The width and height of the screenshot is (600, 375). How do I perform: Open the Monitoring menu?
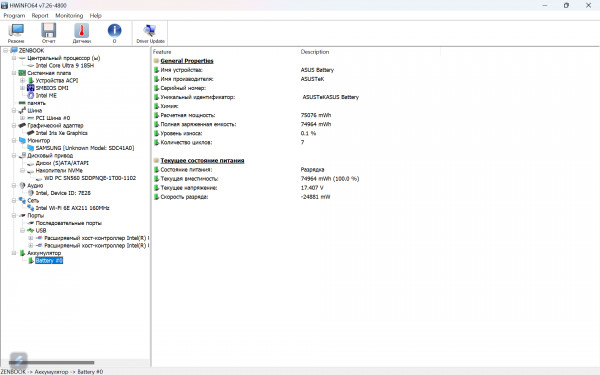click(x=69, y=16)
